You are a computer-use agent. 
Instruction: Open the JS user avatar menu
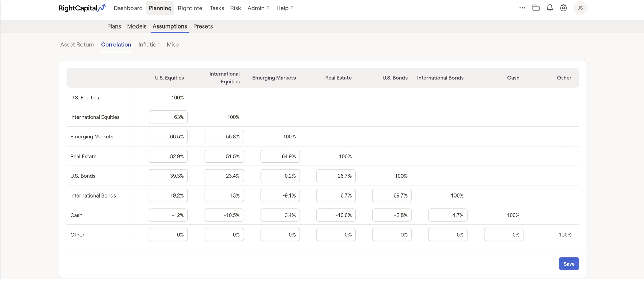pos(580,8)
